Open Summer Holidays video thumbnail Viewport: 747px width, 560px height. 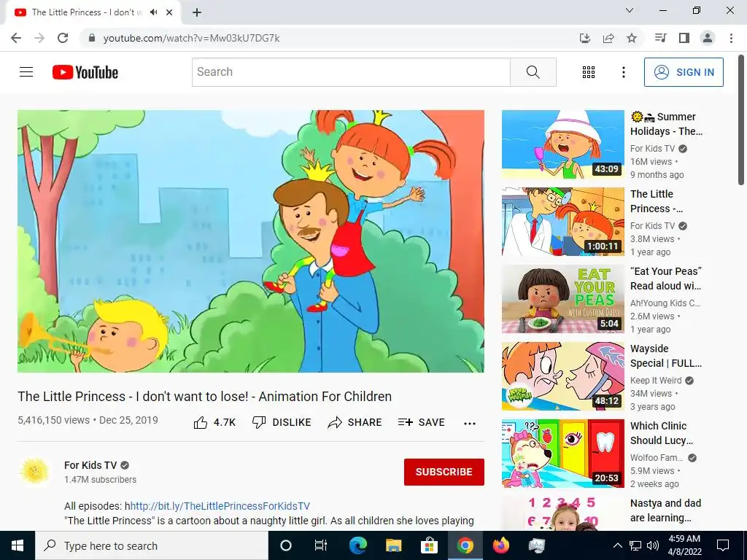point(562,144)
